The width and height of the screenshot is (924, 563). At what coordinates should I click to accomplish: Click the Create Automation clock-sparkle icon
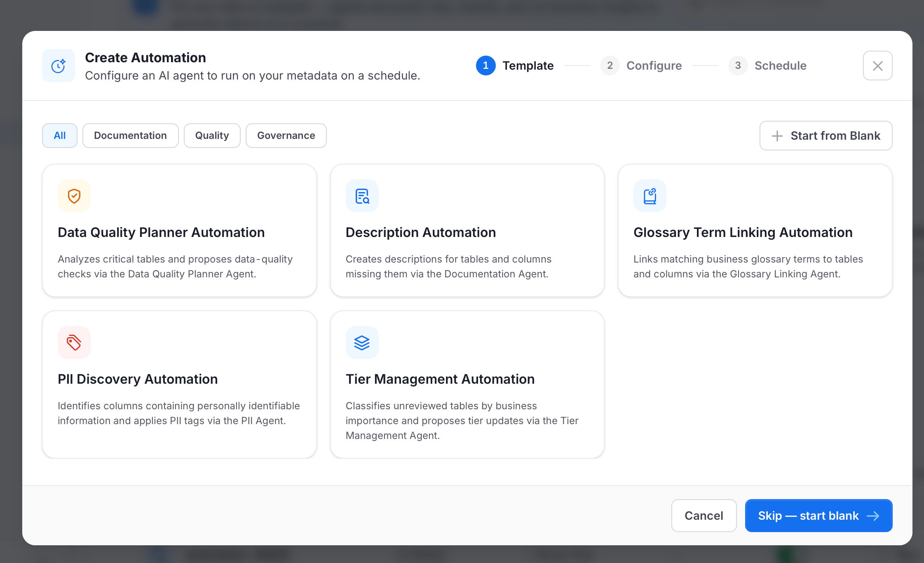59,66
